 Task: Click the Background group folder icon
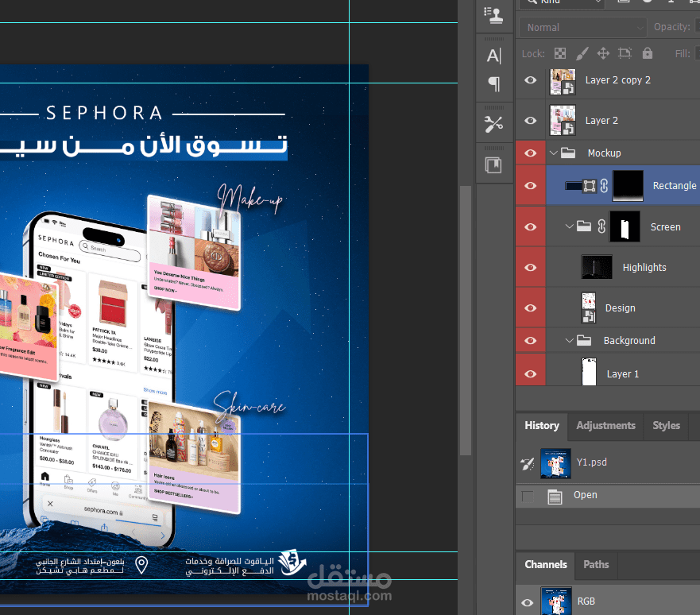tap(584, 341)
